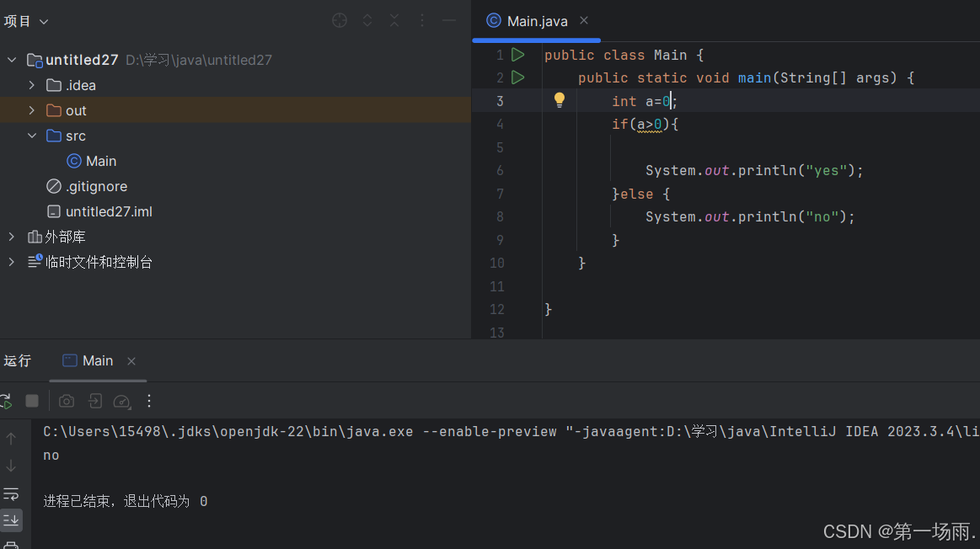Select the .gitignore file
The height and width of the screenshot is (549, 980).
(87, 186)
